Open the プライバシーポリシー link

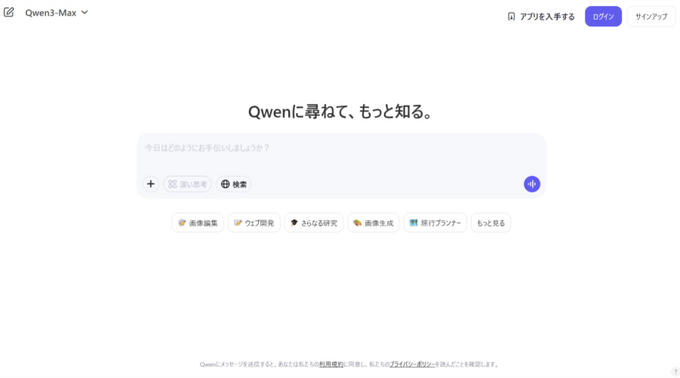(412, 364)
